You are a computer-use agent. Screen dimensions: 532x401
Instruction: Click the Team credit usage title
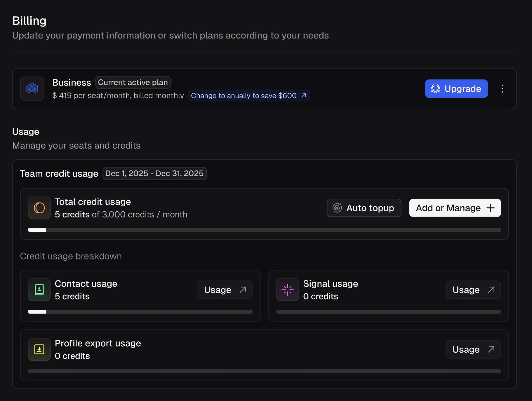click(59, 174)
